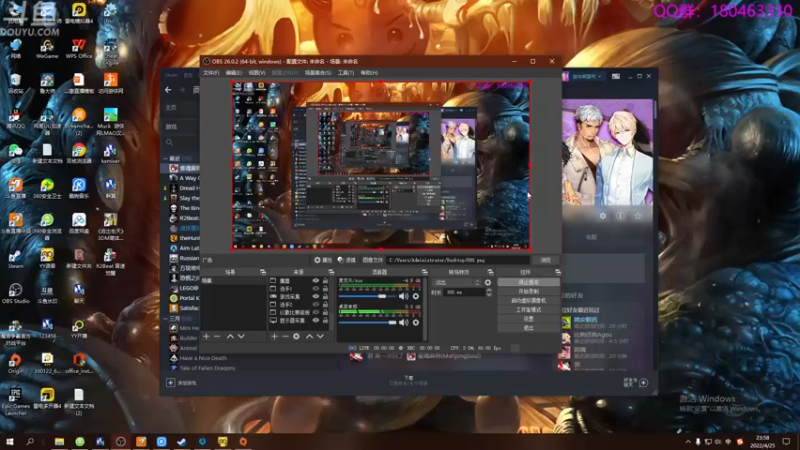Toggle visibility of the 游戏采集 source

click(315, 296)
